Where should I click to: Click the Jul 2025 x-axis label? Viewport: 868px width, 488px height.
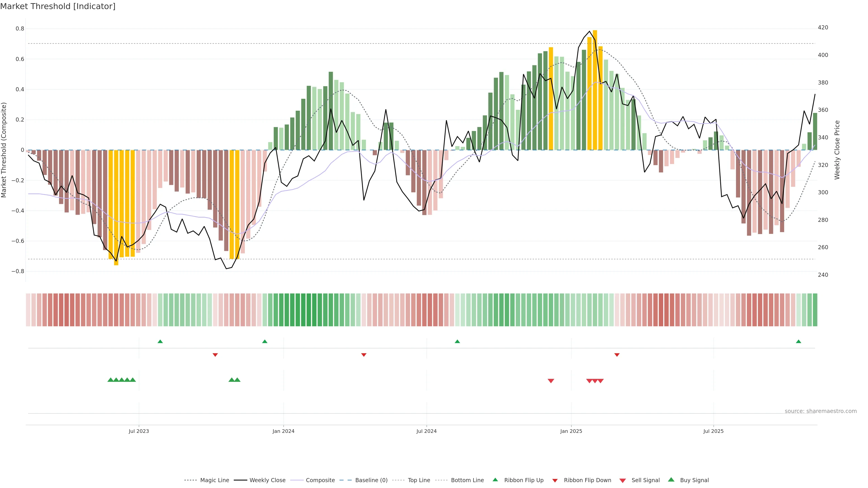[713, 431]
